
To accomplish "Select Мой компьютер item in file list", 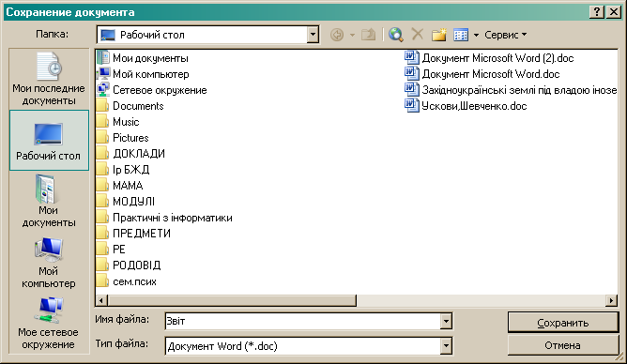I will click(144, 74).
